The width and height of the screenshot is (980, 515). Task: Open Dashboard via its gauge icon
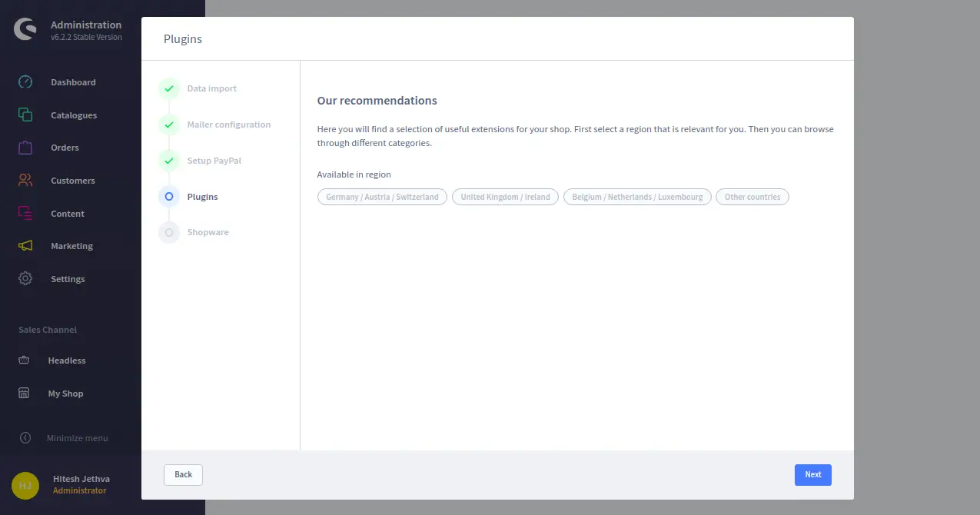pos(25,82)
